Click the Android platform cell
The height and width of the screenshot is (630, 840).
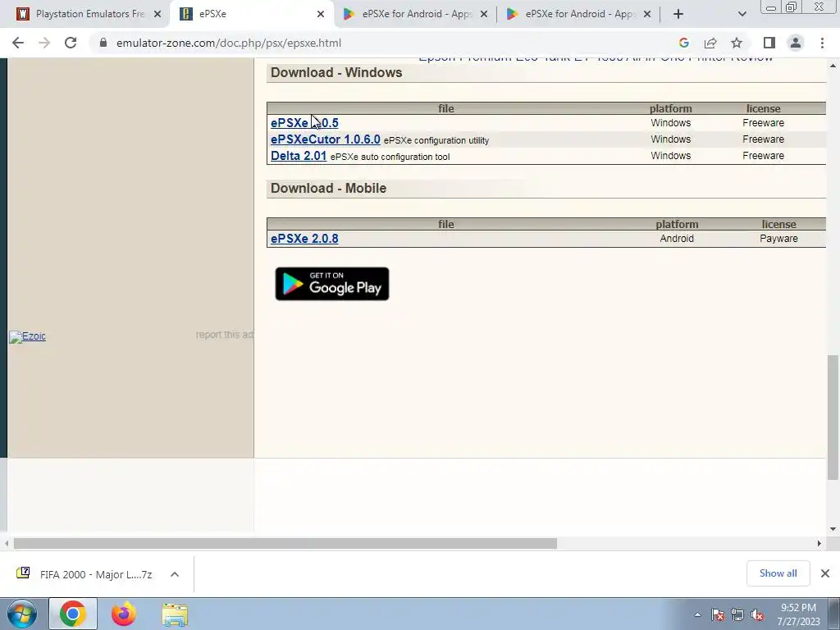pos(677,239)
